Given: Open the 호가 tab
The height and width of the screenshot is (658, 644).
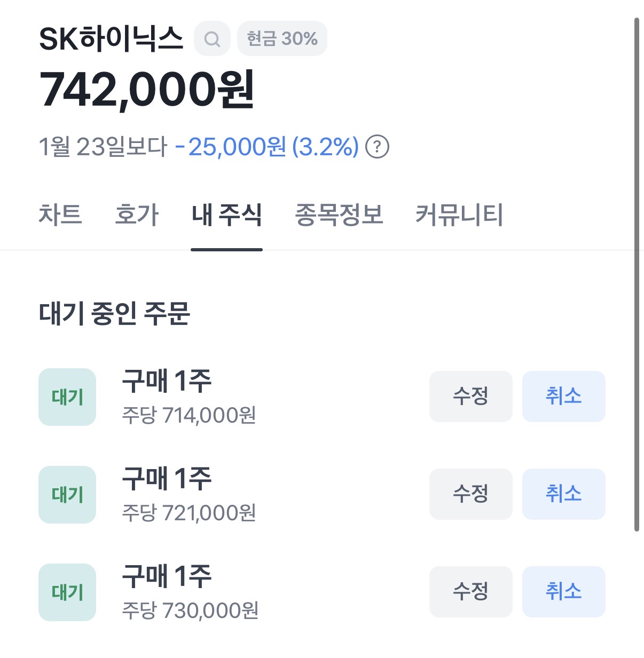Looking at the screenshot, I should pos(137,215).
